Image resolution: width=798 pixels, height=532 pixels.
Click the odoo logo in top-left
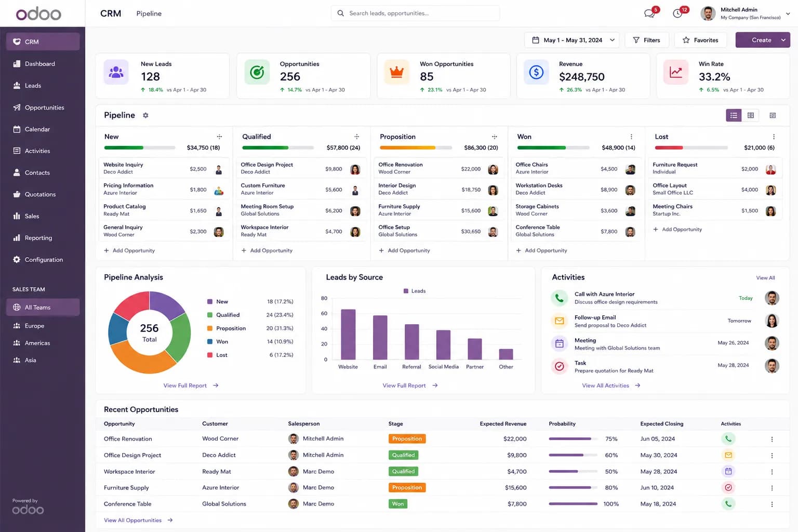38,14
